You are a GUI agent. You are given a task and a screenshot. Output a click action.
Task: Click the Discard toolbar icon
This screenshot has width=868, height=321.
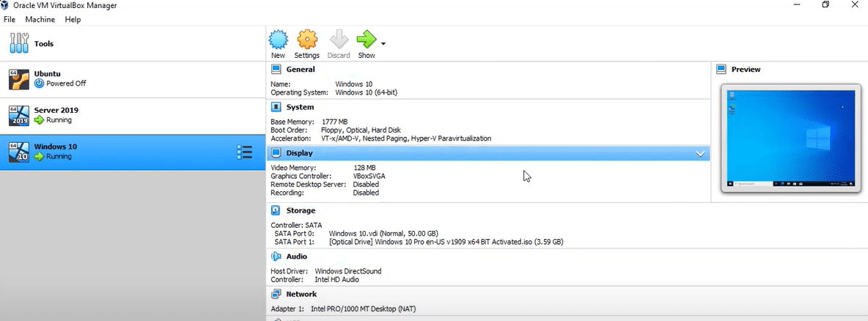pos(338,40)
